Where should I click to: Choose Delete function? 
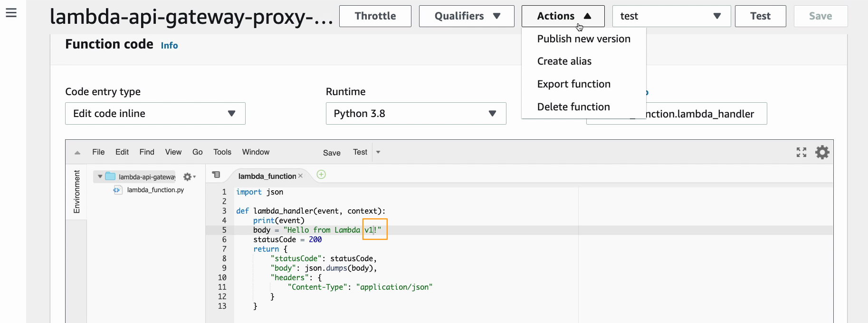[573, 107]
